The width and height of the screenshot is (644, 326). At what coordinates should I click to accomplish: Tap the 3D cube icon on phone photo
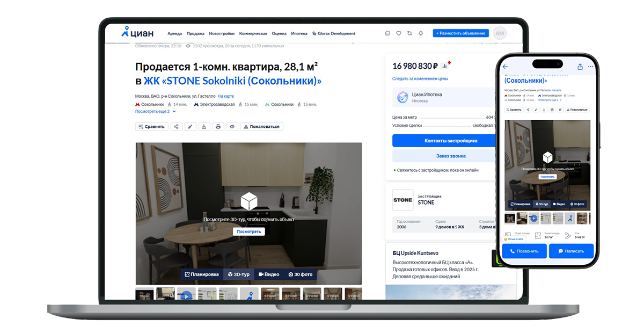547,157
